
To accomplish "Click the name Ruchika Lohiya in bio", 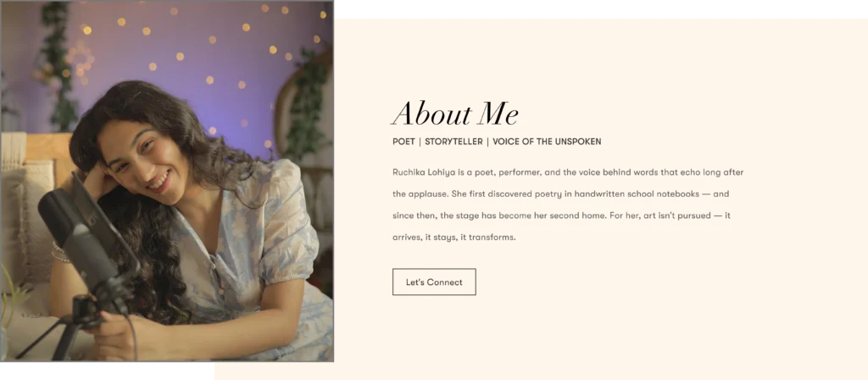I will click(x=424, y=172).
